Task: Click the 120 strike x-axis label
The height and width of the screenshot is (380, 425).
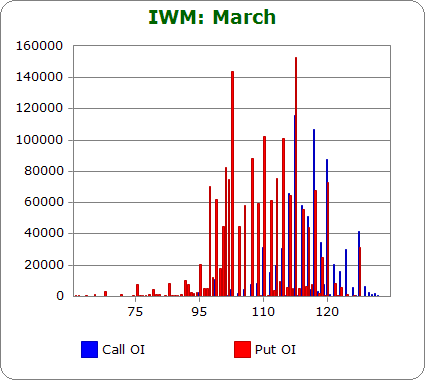Action: [327, 312]
